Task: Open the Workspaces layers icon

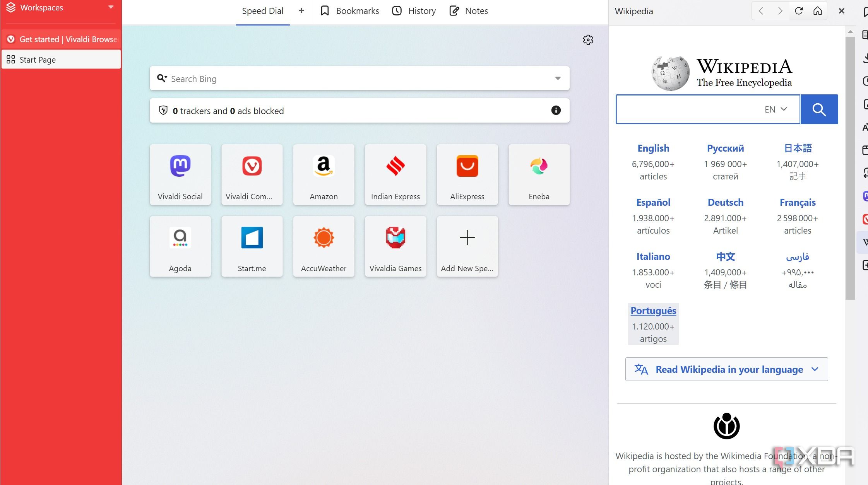Action: pyautogui.click(x=11, y=7)
